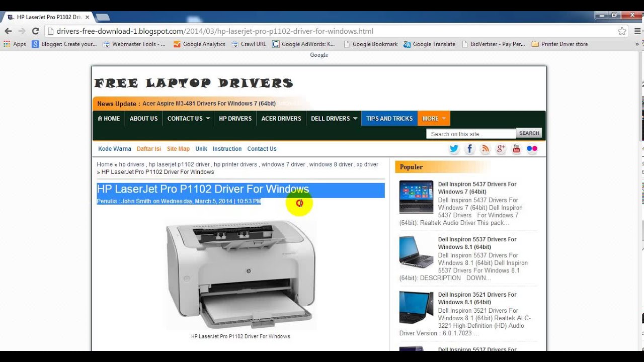Open Dell Inspiron 3521 Drivers thumbnail
Image resolution: width=644 pixels, height=362 pixels.
click(x=416, y=307)
